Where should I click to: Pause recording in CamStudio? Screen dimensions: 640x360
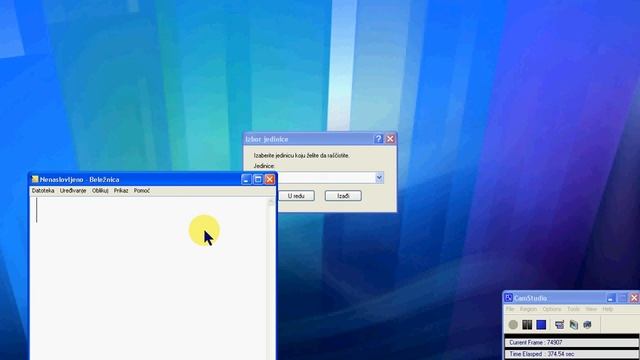(527, 324)
